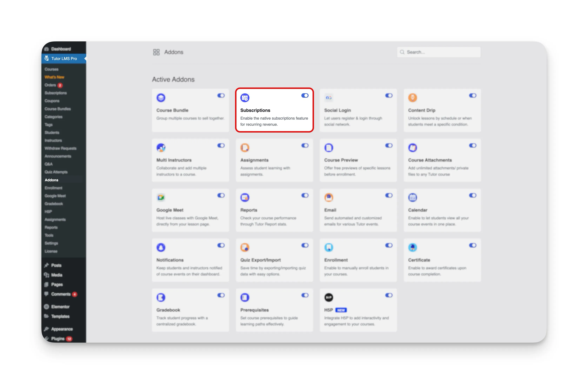Toggle the Course Bundle addon switch
Screen dimensions: 588x384
(221, 96)
